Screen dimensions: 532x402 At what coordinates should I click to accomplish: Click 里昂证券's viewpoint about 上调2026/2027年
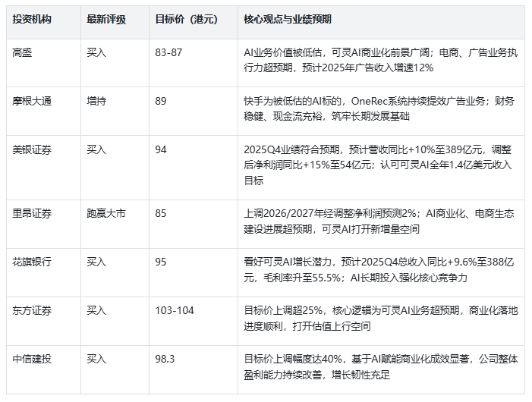point(379,221)
